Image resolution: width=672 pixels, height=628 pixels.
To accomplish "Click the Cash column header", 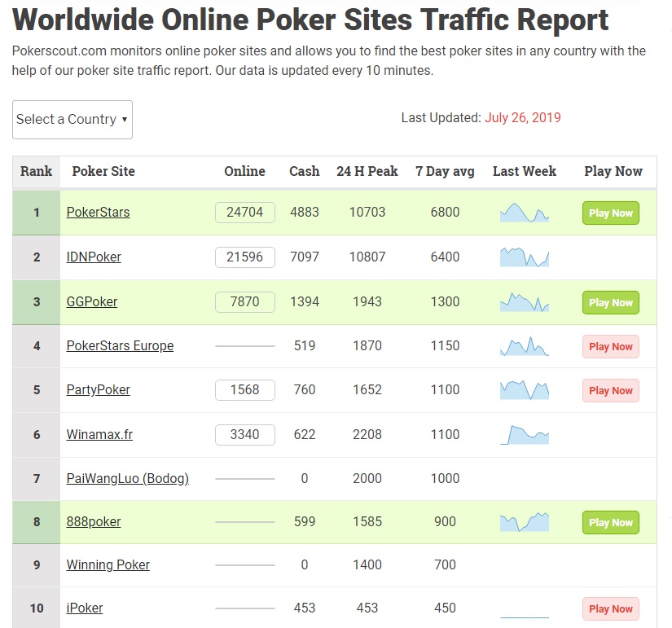I will click(x=305, y=172).
